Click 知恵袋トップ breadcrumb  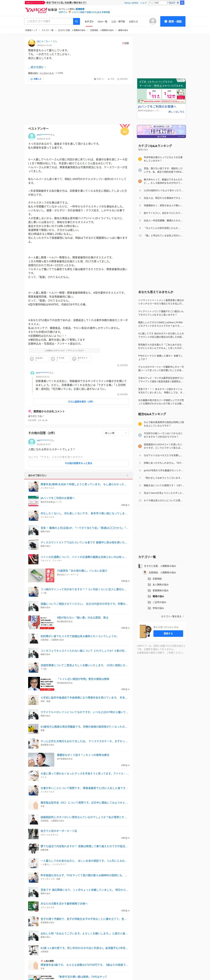31,30
